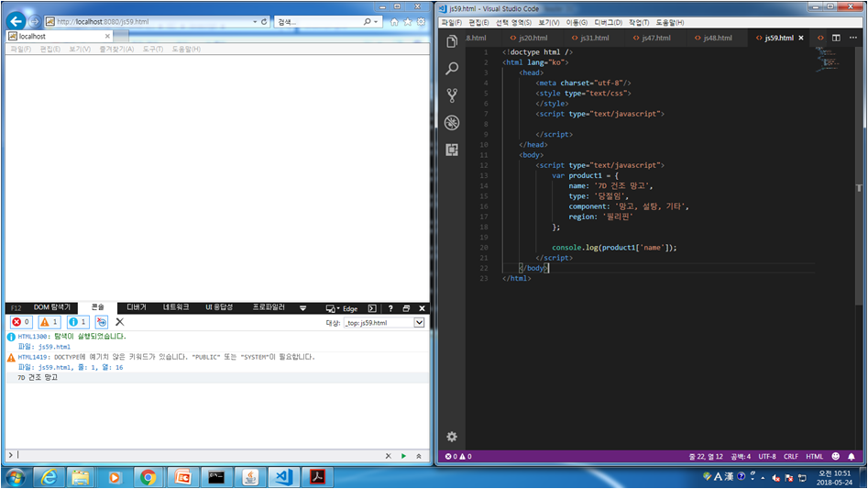Toggle clear-on-navigate icon in console
This screenshot has width=868, height=489.
pyautogui.click(x=102, y=322)
